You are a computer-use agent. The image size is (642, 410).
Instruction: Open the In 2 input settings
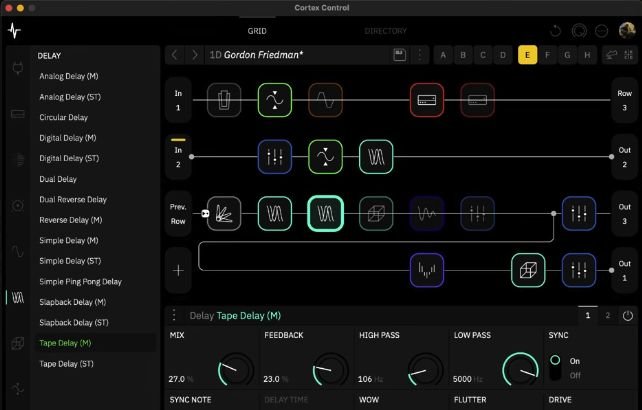178,157
